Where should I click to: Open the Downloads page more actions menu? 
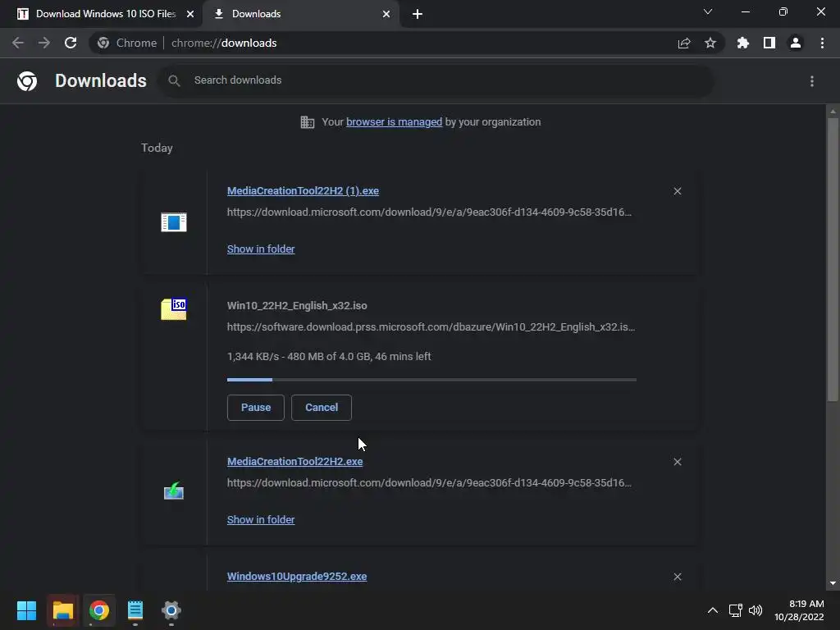(812, 81)
